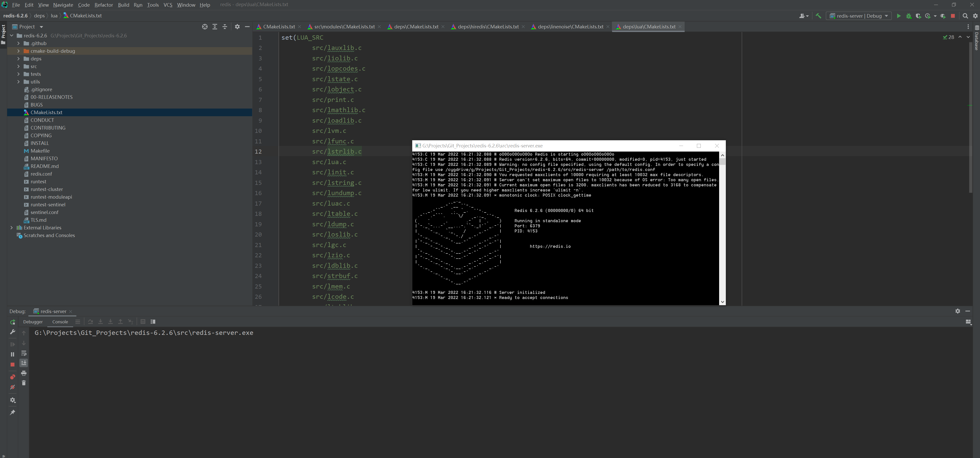Screen dimensions: 980x458
Task: Open the profiler dropdown arrow
Action: pos(935,16)
